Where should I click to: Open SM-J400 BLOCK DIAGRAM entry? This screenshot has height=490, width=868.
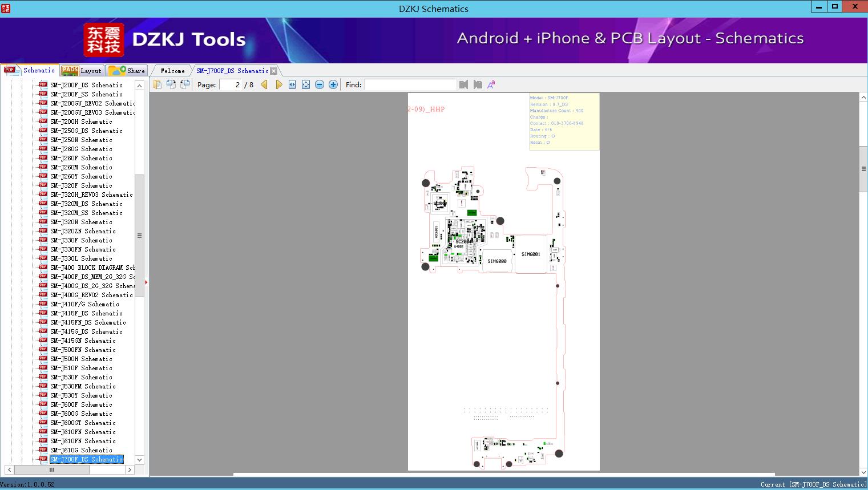(92, 268)
